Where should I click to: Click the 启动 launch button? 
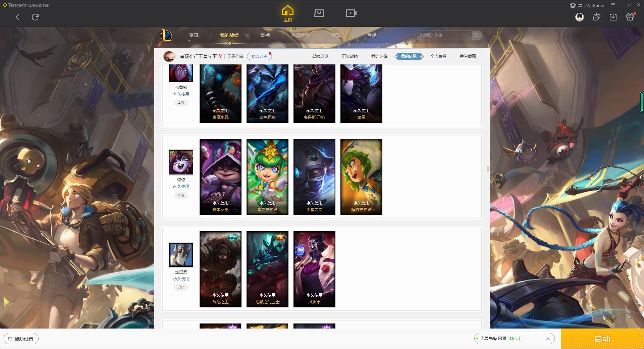pos(602,339)
